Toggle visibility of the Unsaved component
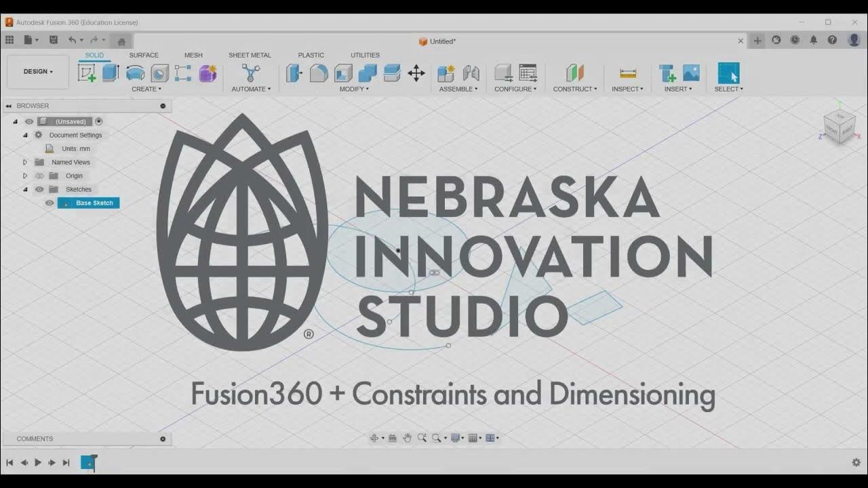Viewport: 868px width, 488px height. tap(29, 122)
